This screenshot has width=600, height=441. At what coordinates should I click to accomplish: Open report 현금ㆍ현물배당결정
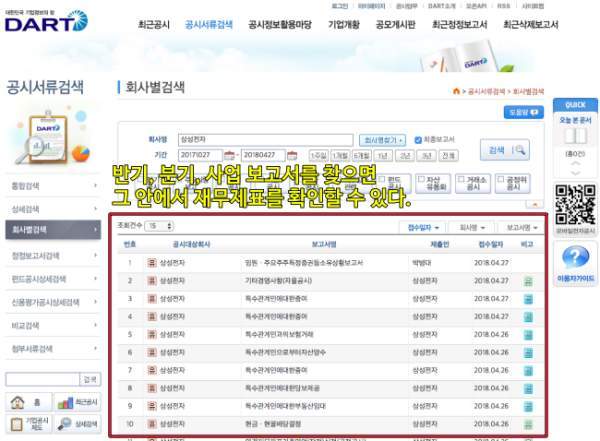[273, 424]
